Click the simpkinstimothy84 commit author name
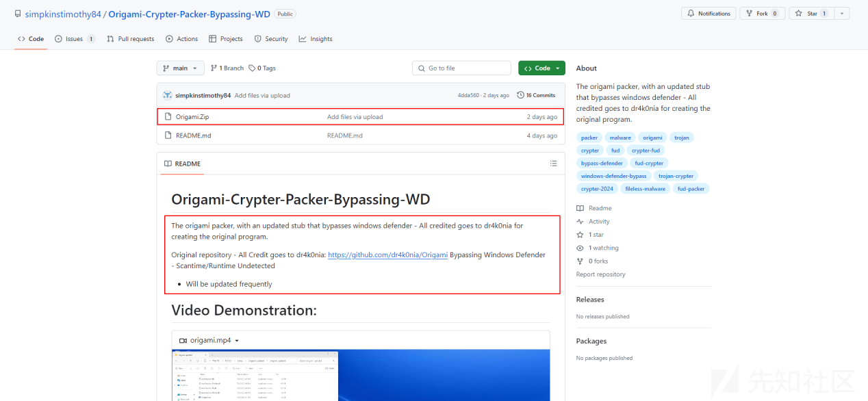The width and height of the screenshot is (868, 401). pos(203,95)
